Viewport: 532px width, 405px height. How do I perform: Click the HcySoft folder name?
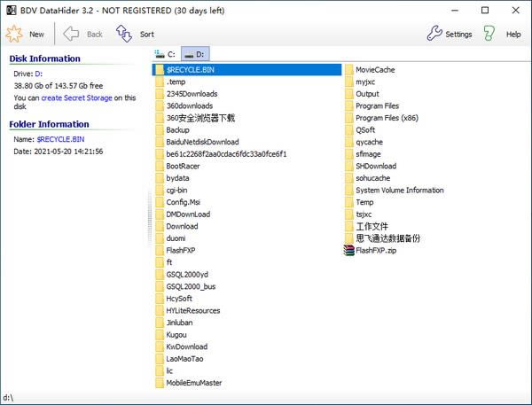(179, 299)
